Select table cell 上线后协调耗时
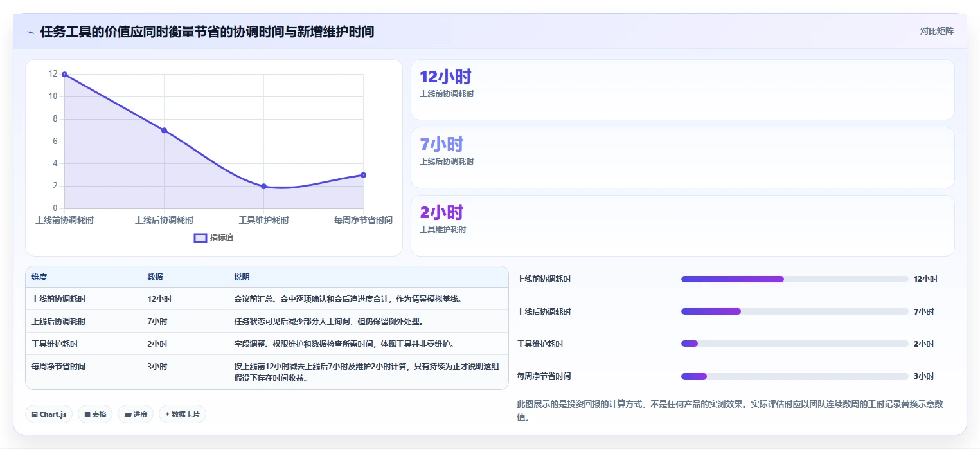The width and height of the screenshot is (980, 449). click(x=58, y=322)
